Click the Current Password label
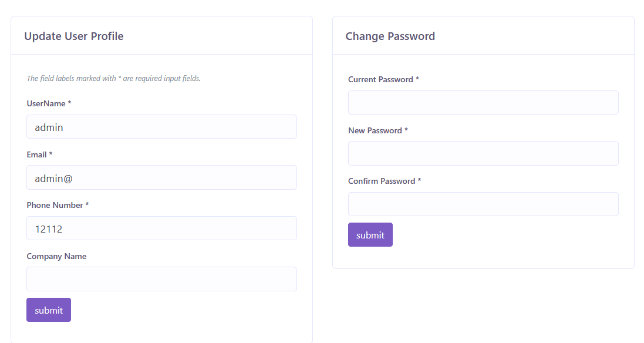 pos(380,79)
